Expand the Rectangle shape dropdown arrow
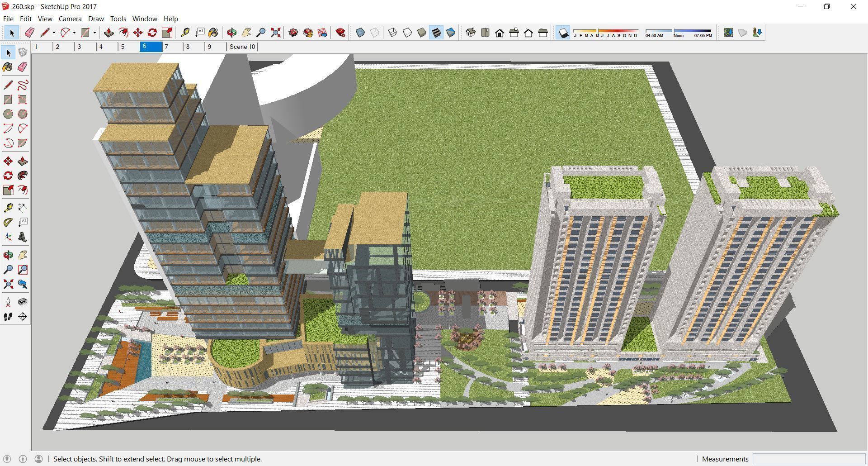 (94, 33)
